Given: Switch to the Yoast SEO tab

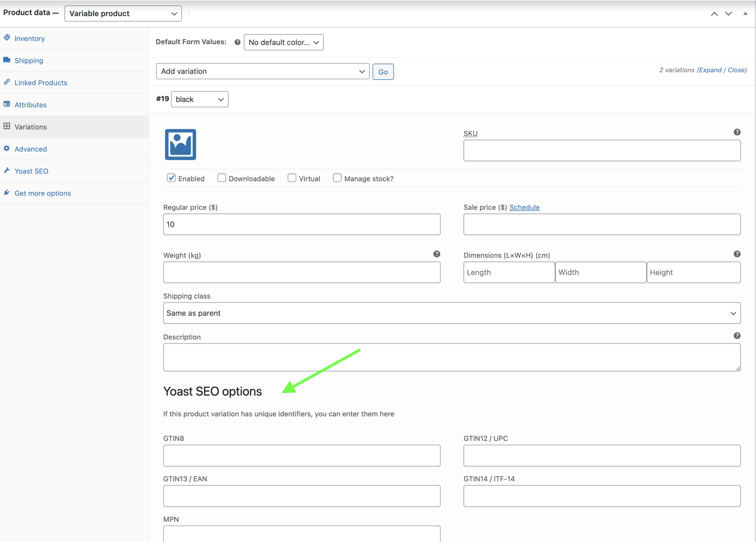Looking at the screenshot, I should tap(31, 170).
